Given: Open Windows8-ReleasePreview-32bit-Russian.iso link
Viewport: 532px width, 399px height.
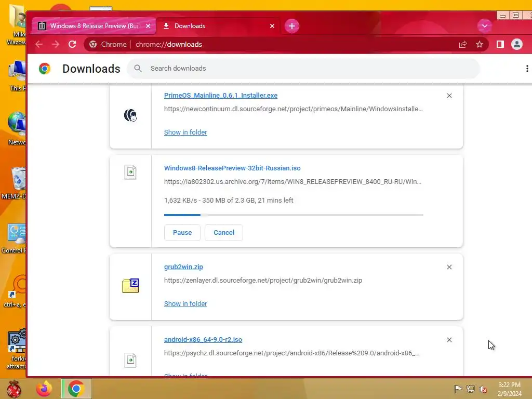Looking at the screenshot, I should [232, 168].
